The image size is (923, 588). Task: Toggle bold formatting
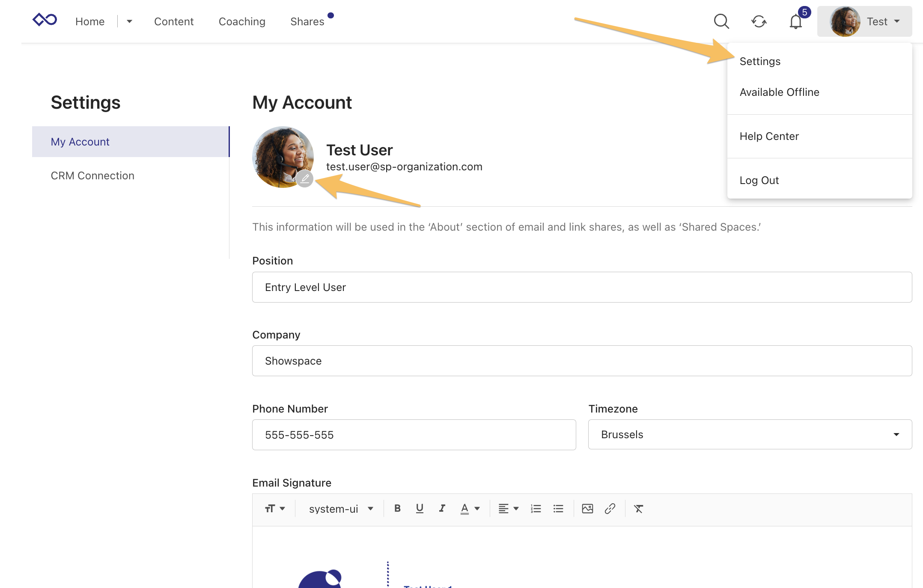397,508
